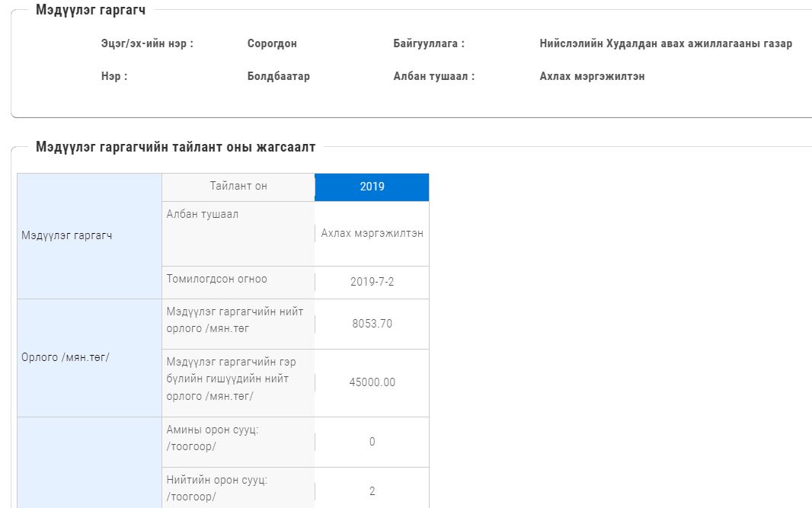Image resolution: width=812 pixels, height=508 pixels.
Task: Click the 'Мэдүүлэг гаргагч' section heading
Action: tap(91, 10)
